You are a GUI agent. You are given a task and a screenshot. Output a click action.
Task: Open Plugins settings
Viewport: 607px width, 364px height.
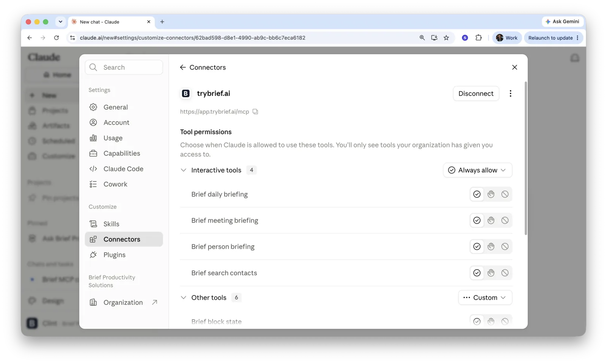click(x=124, y=255)
